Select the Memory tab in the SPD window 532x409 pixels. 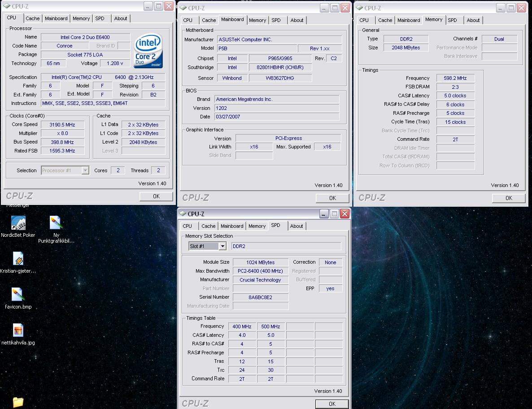(257, 226)
